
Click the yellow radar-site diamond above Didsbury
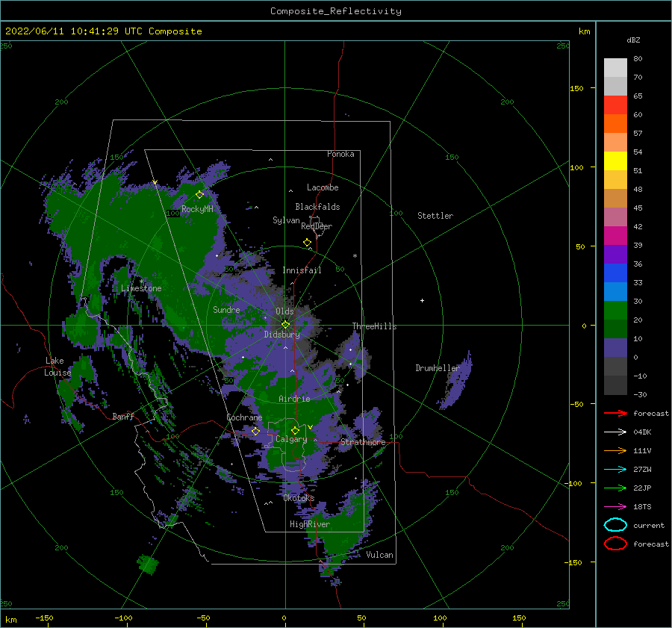point(285,325)
